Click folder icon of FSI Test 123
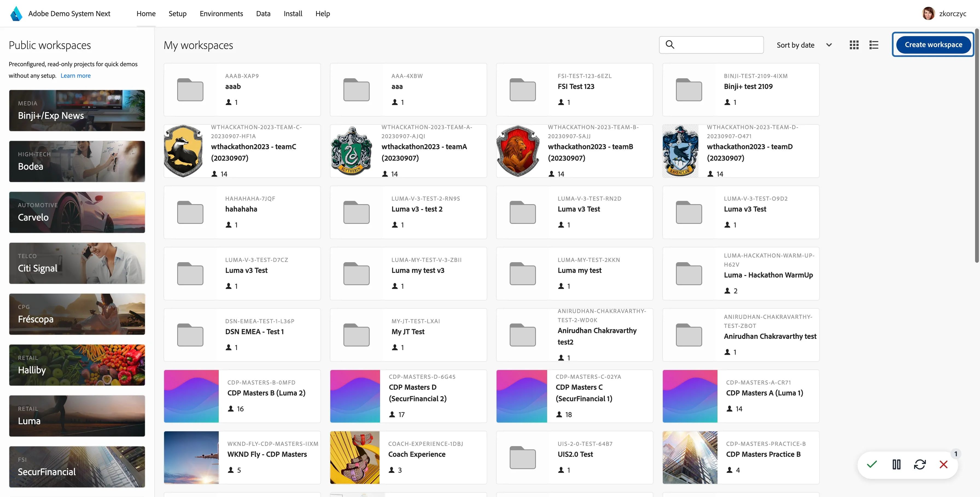980x497 pixels. click(523, 90)
